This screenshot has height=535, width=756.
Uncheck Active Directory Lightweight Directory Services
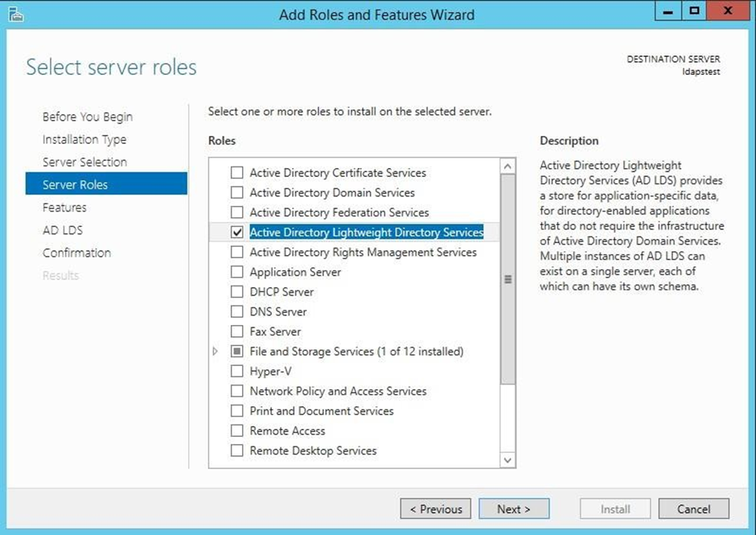236,233
